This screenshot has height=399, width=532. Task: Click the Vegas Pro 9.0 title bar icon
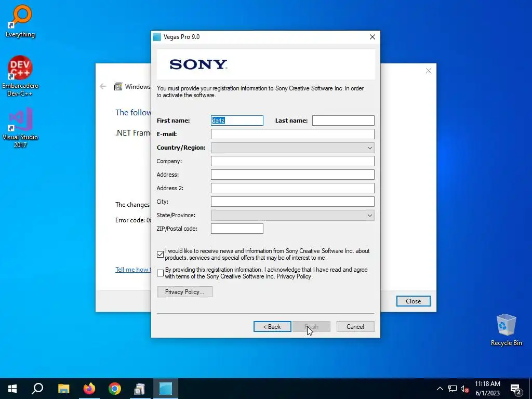(157, 37)
